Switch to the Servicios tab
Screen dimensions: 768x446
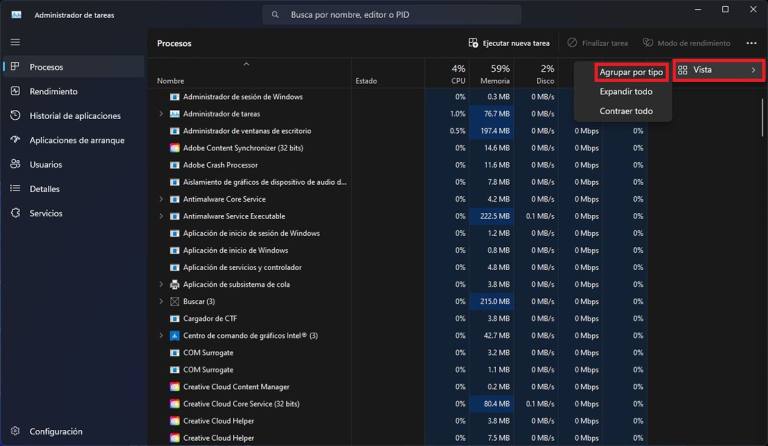(73, 213)
